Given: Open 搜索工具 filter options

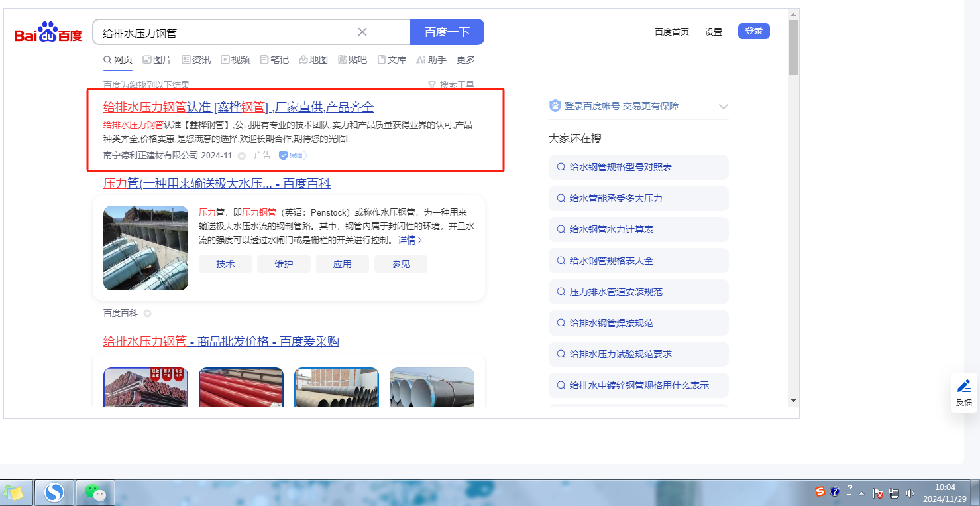Looking at the screenshot, I should 451,84.
